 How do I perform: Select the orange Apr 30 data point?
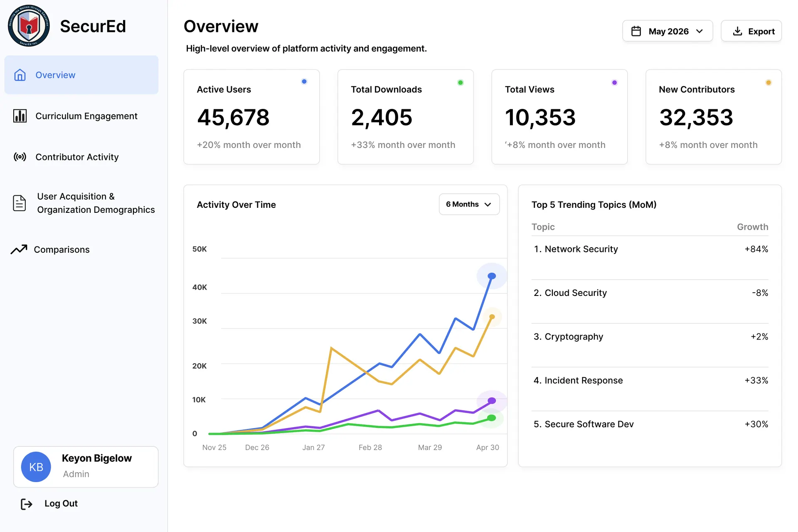click(492, 317)
